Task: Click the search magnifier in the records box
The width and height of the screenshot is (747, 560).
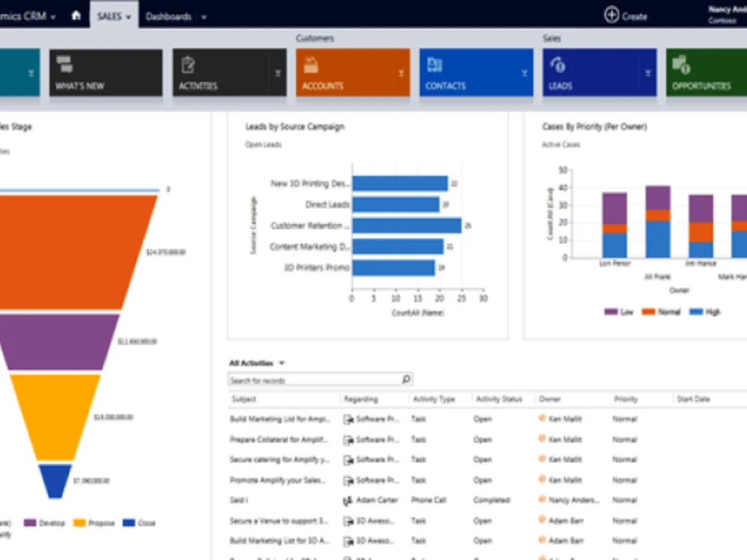Action: coord(406,379)
